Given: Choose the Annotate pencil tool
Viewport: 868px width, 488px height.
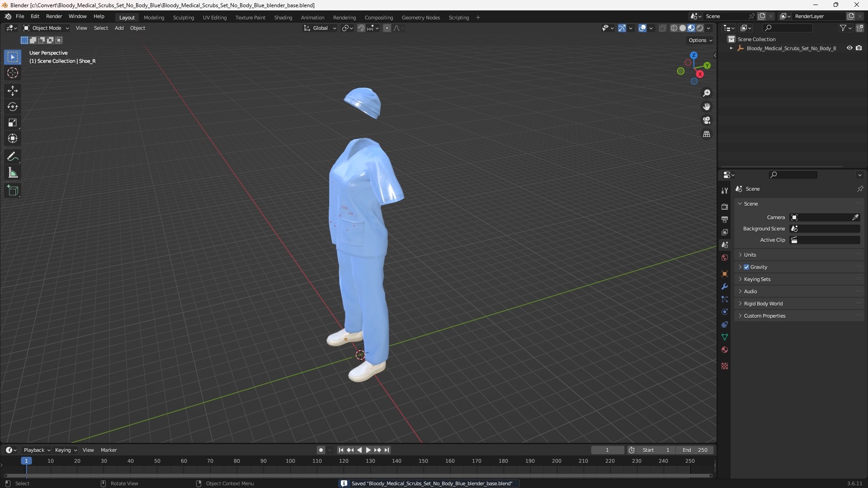Looking at the screenshot, I should click(x=13, y=157).
